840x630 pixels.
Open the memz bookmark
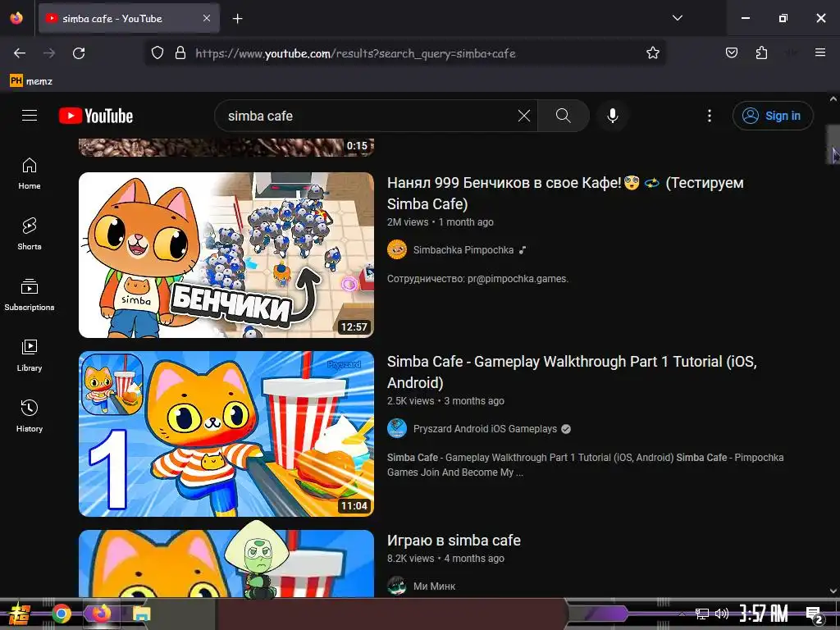(31, 81)
